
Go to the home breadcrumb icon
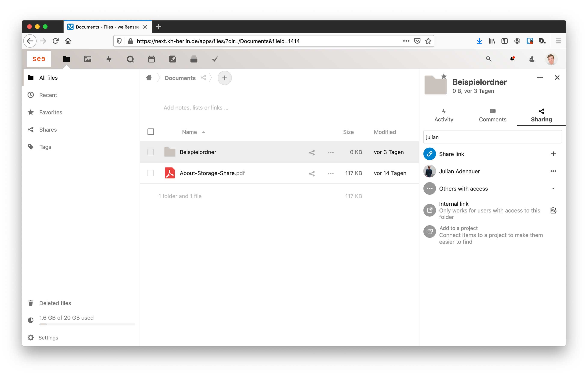point(148,78)
